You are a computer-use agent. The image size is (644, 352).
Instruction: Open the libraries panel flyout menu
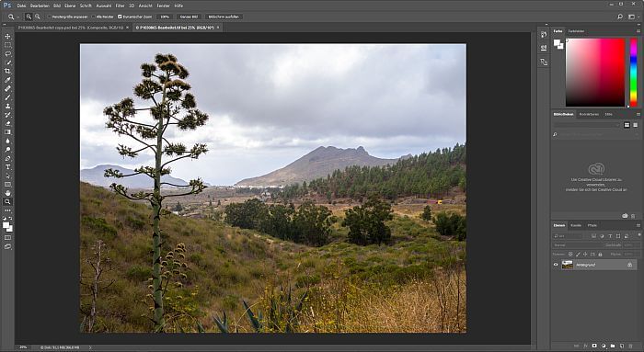pos(638,115)
